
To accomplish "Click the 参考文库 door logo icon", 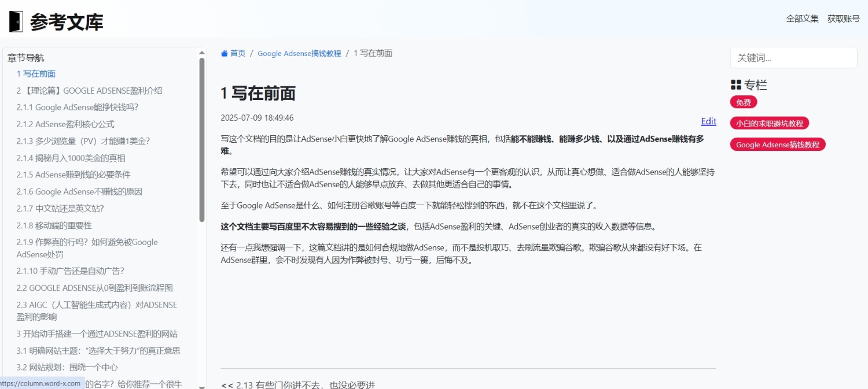I will click(x=16, y=22).
